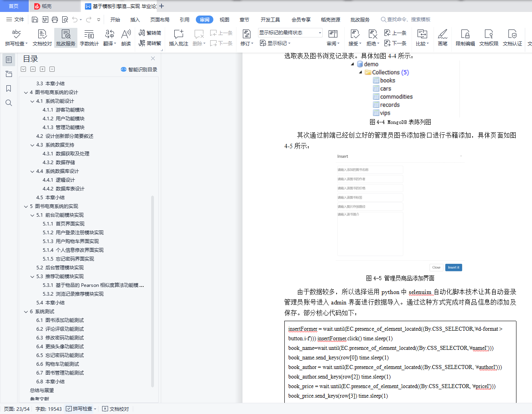Screen dimensions: 532x414
Task: Jump to 5.1.2 用户登录注册模块实现 heading
Action: tap(73, 233)
